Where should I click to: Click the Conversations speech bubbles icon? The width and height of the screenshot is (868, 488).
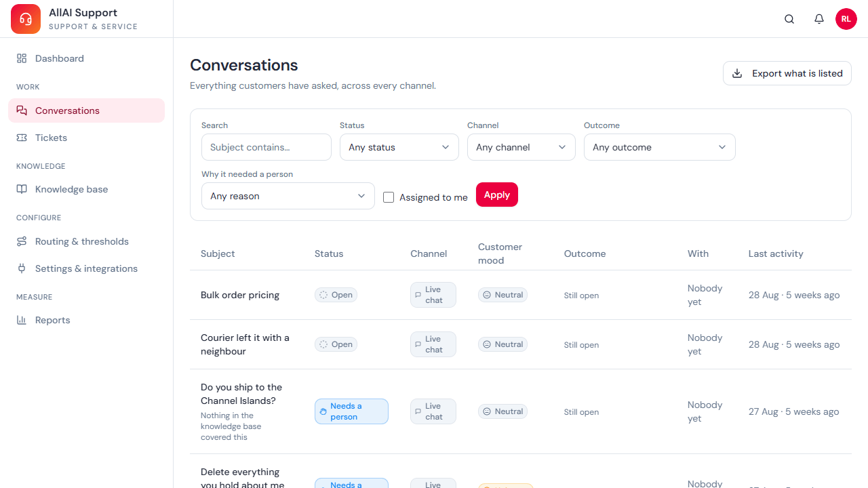[x=22, y=110]
